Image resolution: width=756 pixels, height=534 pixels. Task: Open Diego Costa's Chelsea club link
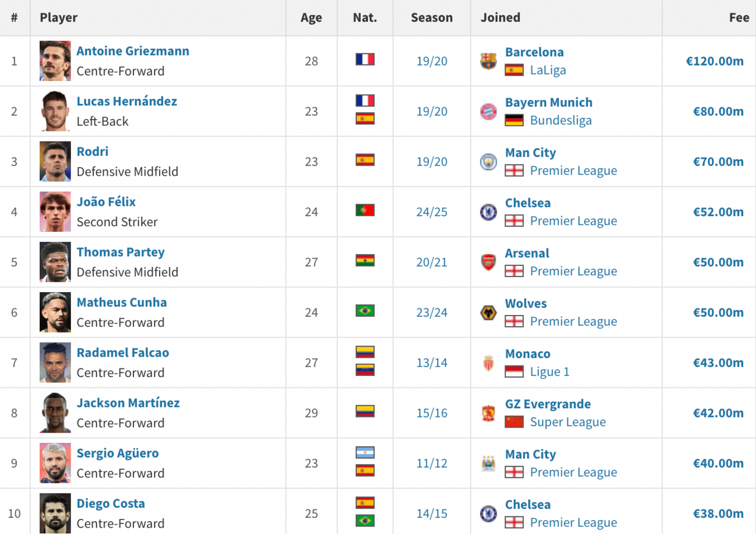coord(528,505)
